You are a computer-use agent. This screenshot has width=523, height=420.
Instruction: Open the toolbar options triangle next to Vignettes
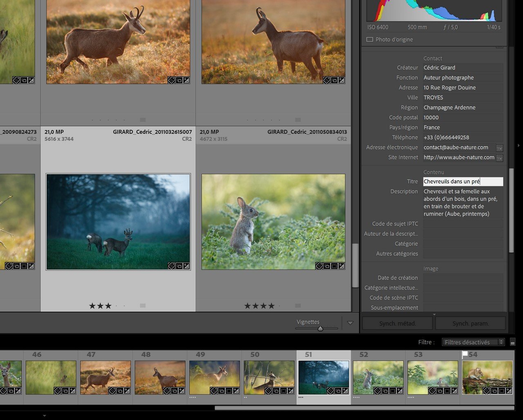tap(350, 323)
